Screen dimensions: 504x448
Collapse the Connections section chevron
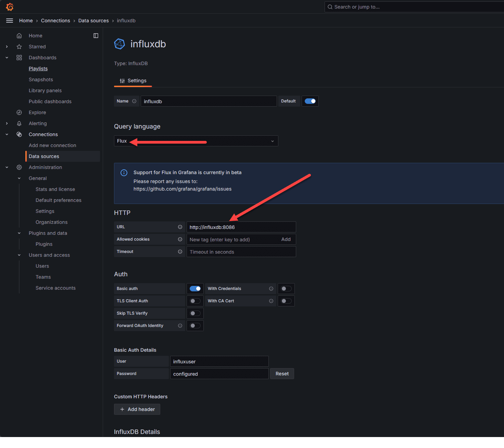point(7,134)
